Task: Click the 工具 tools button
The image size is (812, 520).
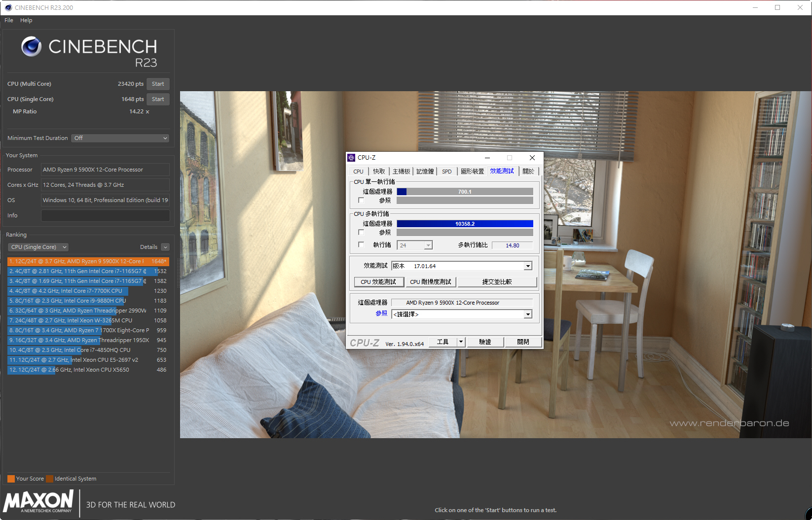Action: [x=443, y=342]
